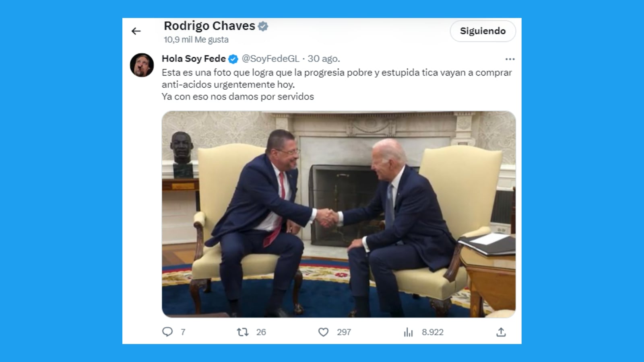Click the tweet text about anti-acidos
The height and width of the screenshot is (362, 644).
337,84
